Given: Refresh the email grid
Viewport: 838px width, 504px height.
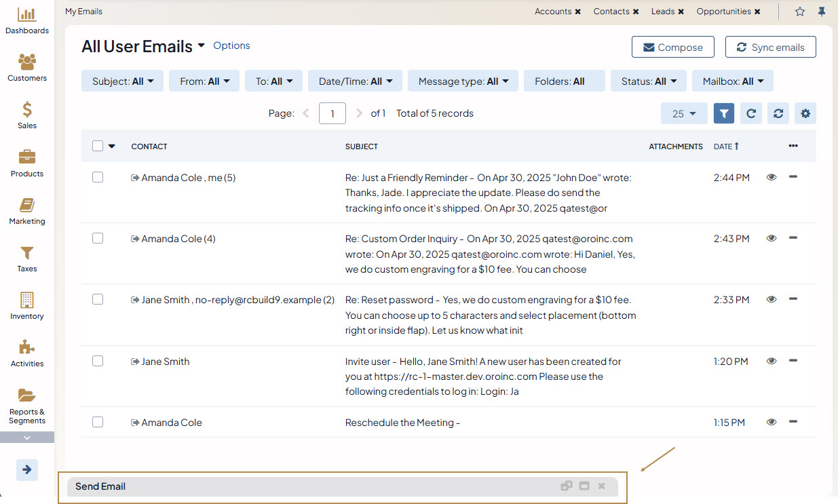Looking at the screenshot, I should pyautogui.click(x=751, y=114).
